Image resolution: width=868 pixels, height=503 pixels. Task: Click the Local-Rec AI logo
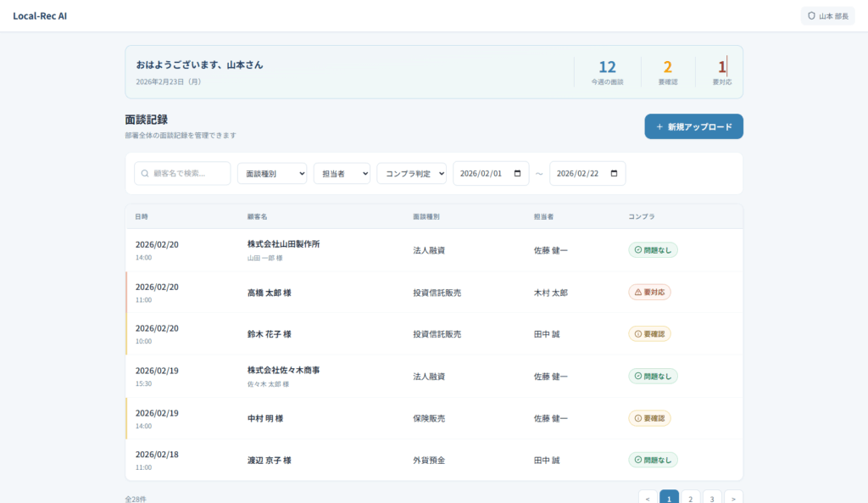pyautogui.click(x=40, y=16)
